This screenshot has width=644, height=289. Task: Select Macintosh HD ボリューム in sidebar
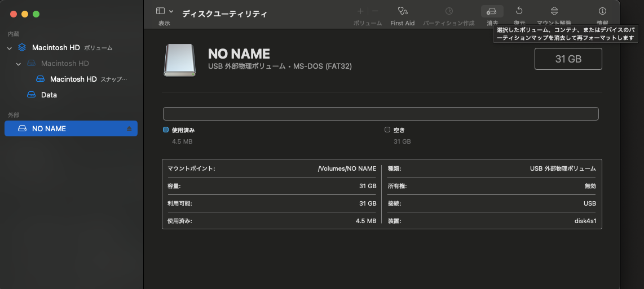click(71, 48)
